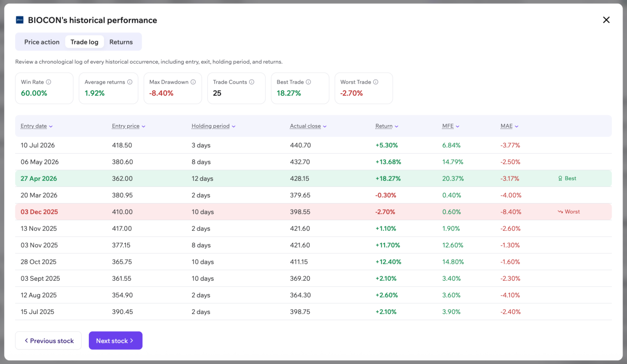Click actual close 398.75

(x=300, y=312)
